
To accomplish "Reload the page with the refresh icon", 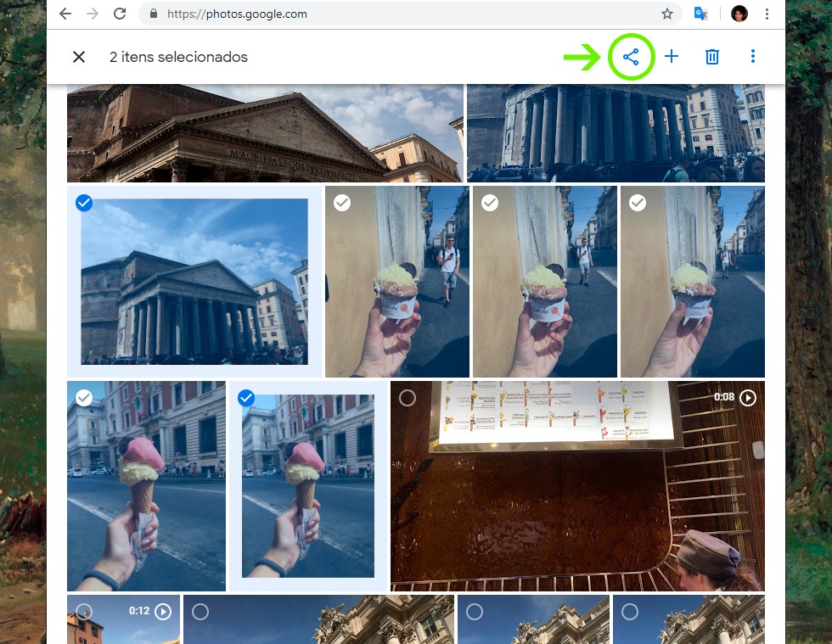I will (120, 14).
